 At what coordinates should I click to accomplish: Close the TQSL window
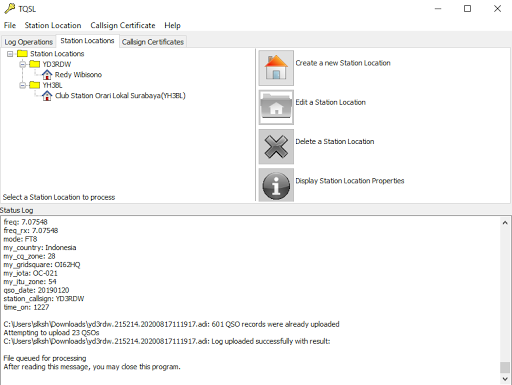(x=497, y=9)
